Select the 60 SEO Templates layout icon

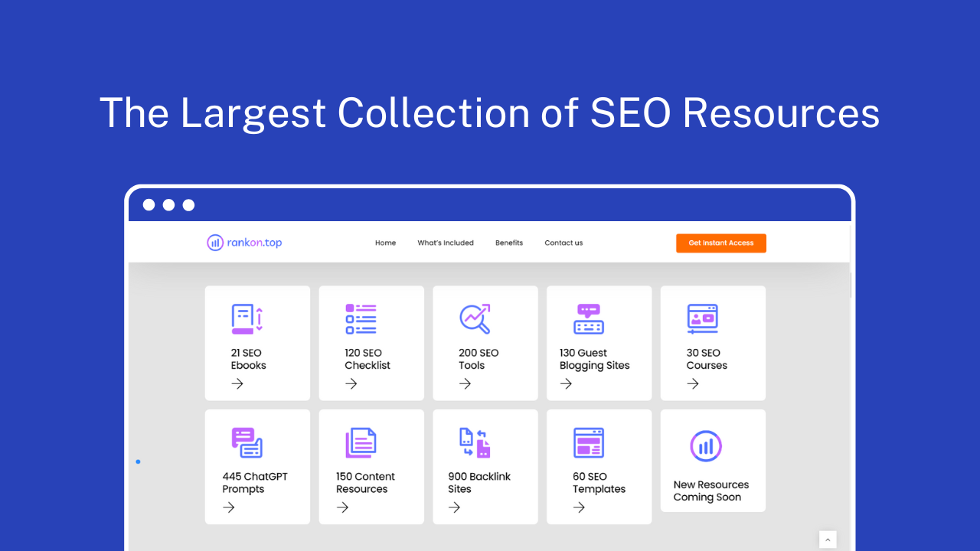[589, 442]
